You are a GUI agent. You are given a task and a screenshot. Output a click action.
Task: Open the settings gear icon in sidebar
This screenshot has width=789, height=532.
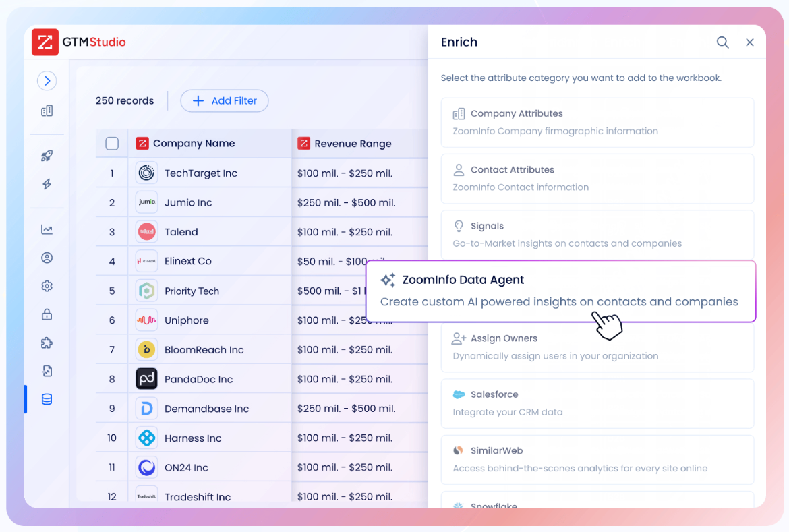[47, 286]
